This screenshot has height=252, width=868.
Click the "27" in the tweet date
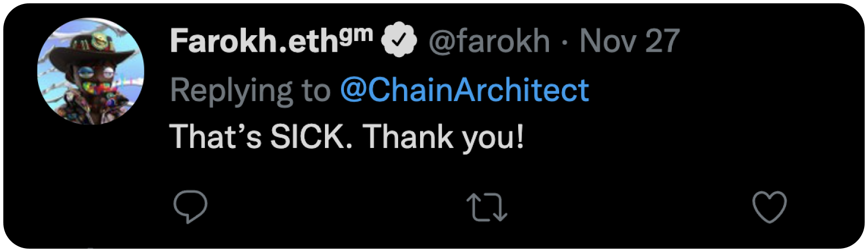tap(662, 42)
